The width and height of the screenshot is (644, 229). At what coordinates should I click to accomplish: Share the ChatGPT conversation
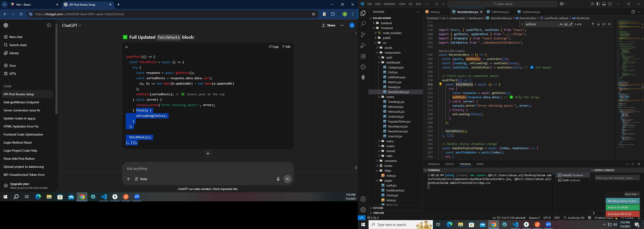[x=328, y=25]
